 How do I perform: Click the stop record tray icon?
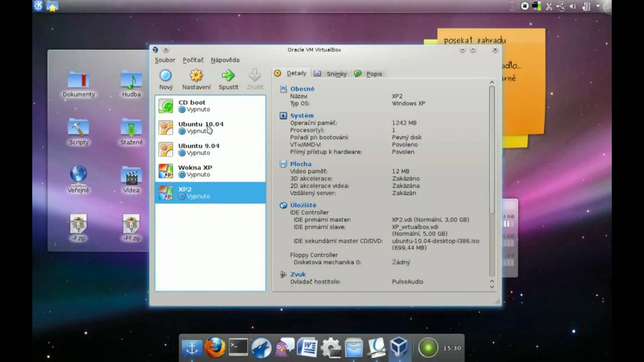point(525,6)
